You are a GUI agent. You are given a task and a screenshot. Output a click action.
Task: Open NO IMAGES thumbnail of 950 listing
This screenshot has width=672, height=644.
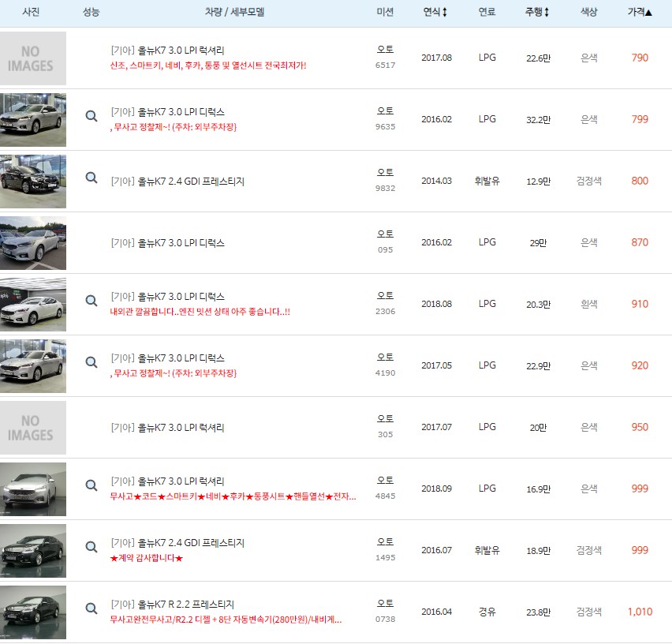tap(33, 428)
